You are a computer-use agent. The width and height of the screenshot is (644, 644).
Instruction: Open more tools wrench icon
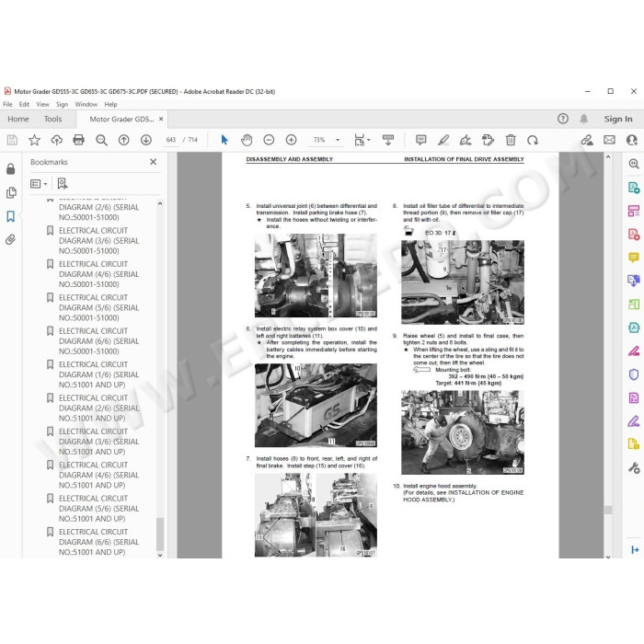(634, 467)
